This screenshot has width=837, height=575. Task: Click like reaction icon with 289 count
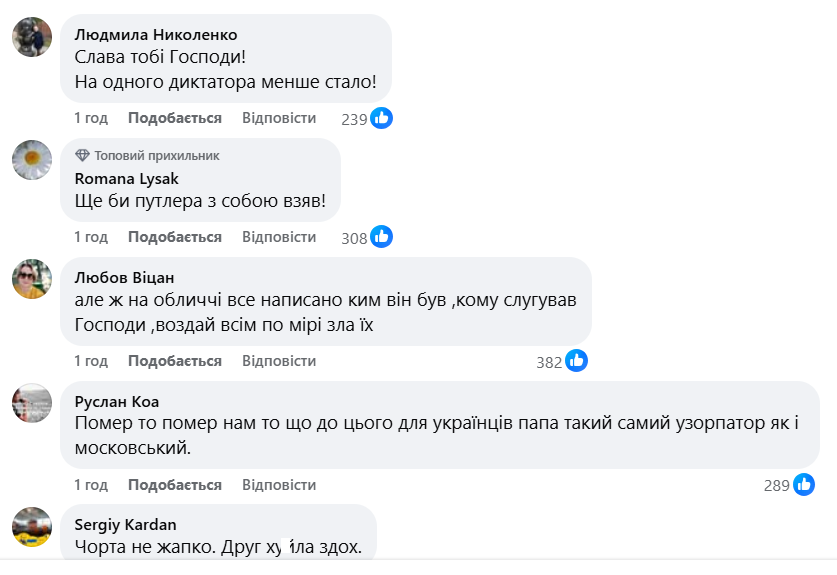[x=804, y=485]
